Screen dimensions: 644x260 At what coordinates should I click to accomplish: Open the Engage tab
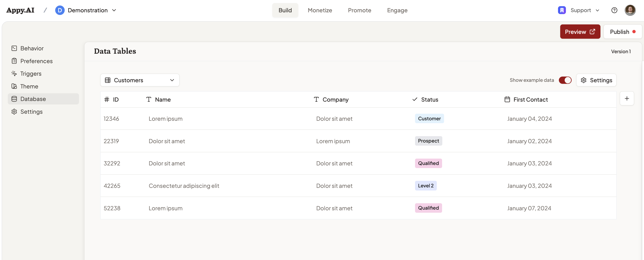pyautogui.click(x=397, y=10)
